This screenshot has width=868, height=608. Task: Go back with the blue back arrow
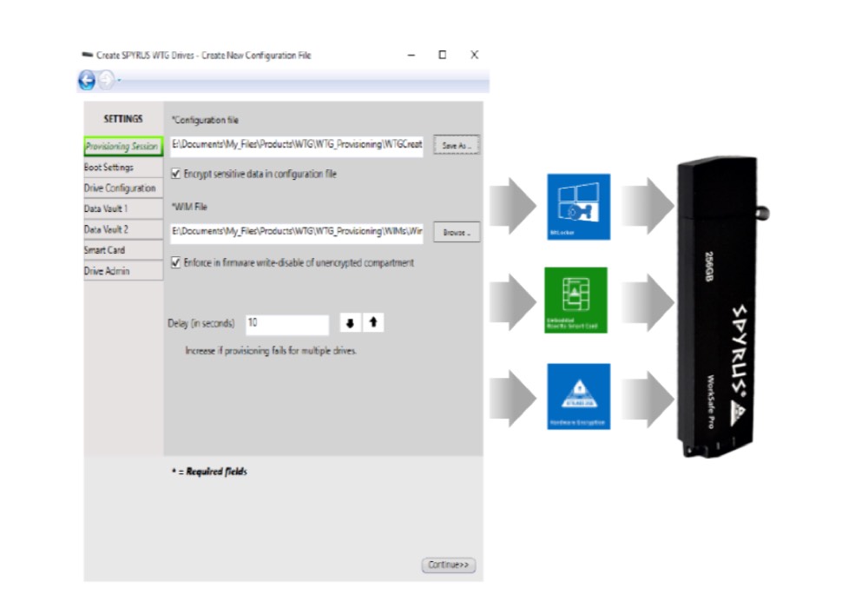pos(87,80)
